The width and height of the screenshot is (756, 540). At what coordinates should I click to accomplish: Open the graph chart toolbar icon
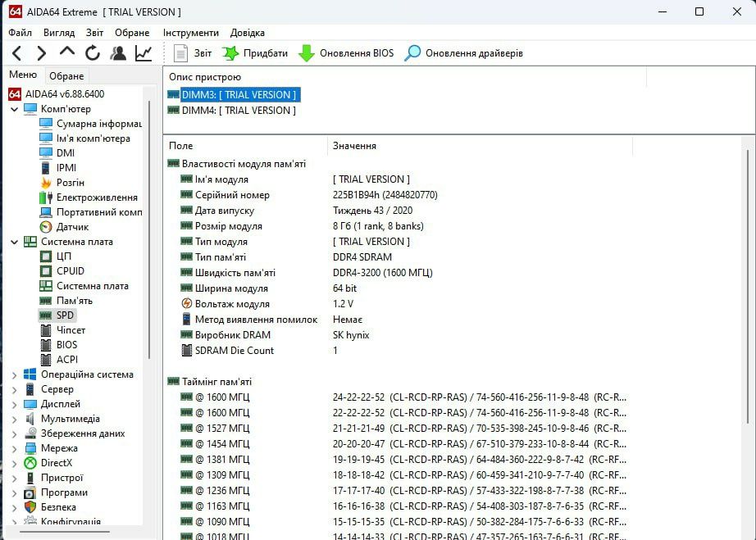(x=143, y=53)
